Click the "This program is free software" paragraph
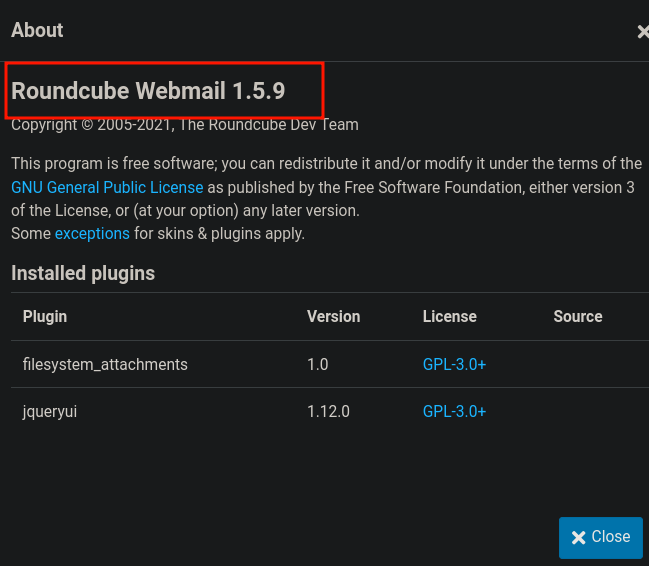This screenshot has width=649, height=566. tap(327, 198)
